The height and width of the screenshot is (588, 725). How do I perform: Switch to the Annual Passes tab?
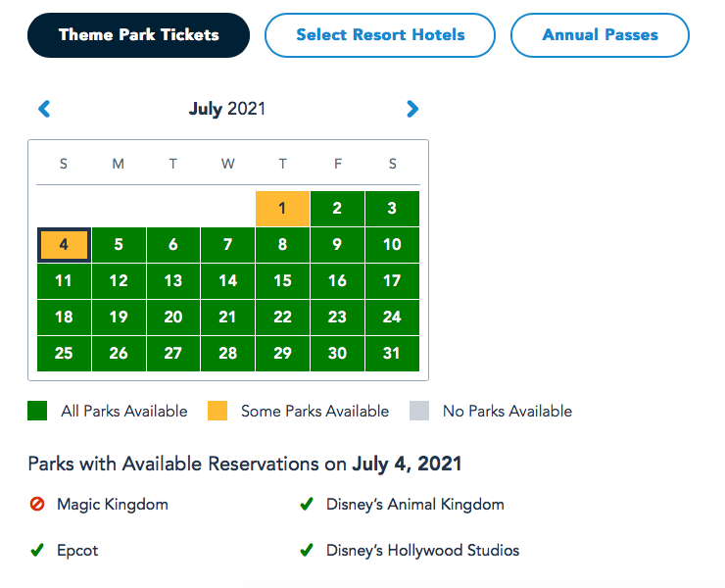click(600, 35)
